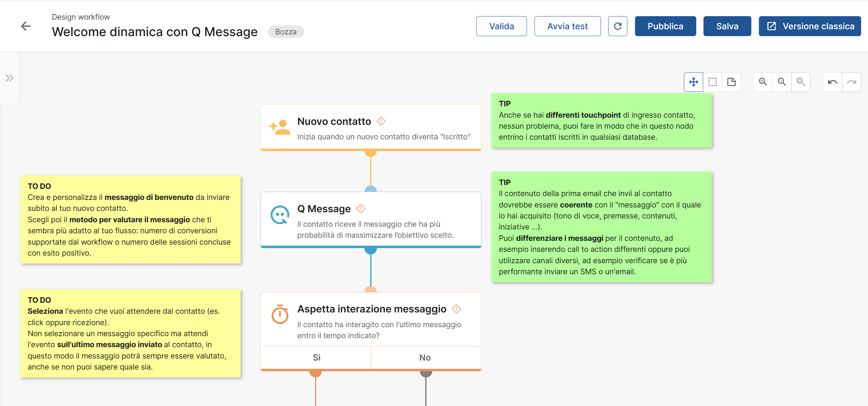Select the yellow TO DO note about messaggio di benvenuto

[x=130, y=220]
